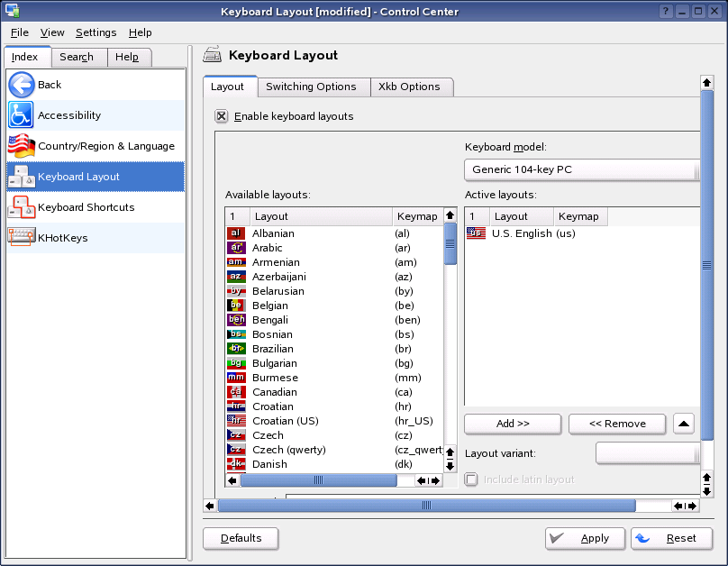
Task: Switch to the Switching Options tab
Action: point(313,87)
